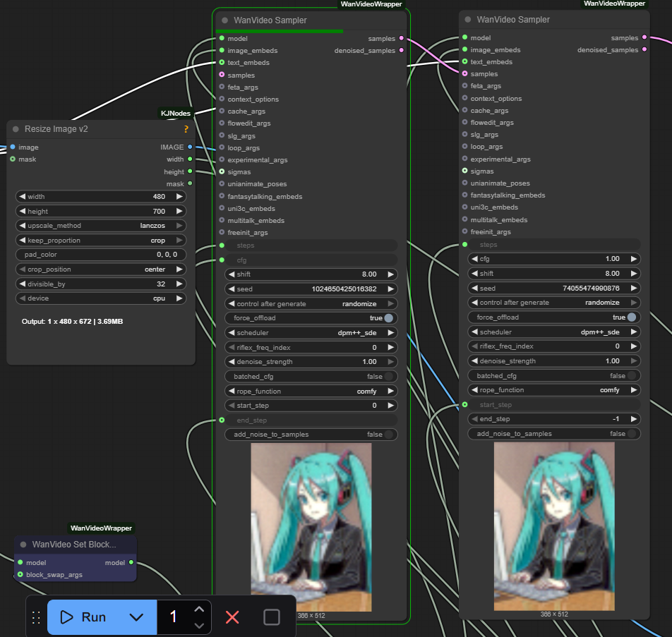Click IMAGE output port on Resize Image
672x637 pixels.
coord(190,147)
